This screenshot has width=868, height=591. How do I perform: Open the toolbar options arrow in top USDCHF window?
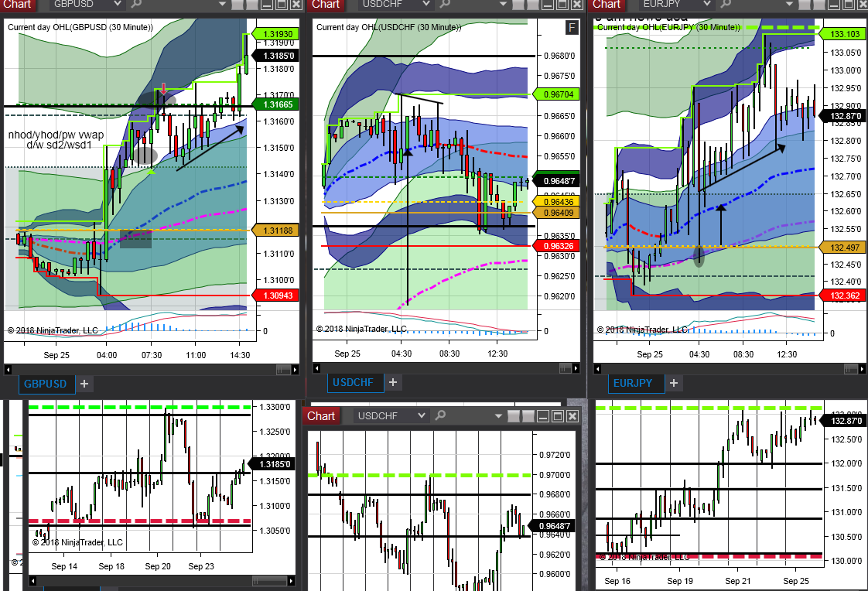pos(503,5)
